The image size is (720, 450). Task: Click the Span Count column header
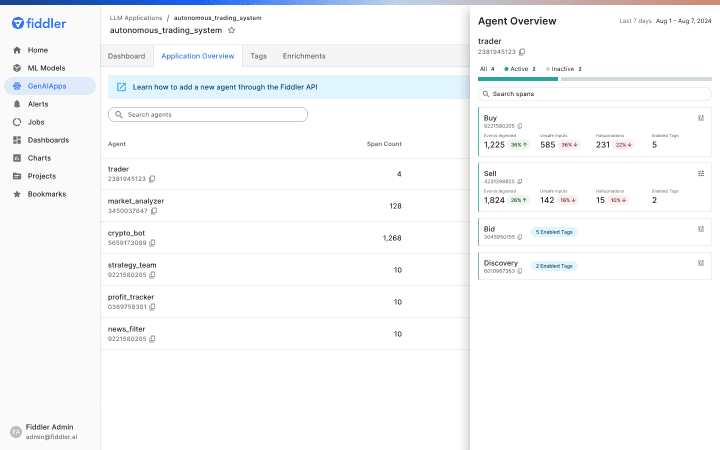(x=384, y=144)
